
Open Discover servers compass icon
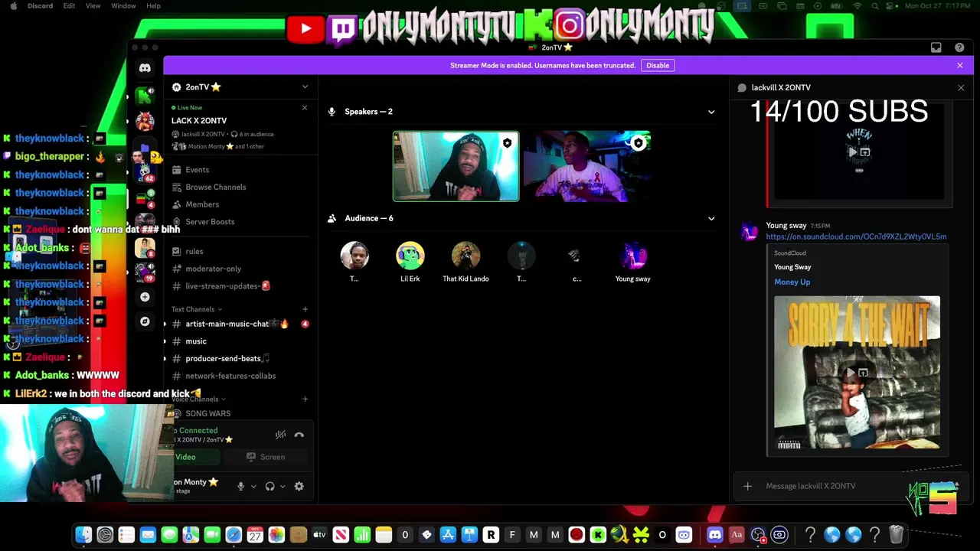tap(145, 321)
